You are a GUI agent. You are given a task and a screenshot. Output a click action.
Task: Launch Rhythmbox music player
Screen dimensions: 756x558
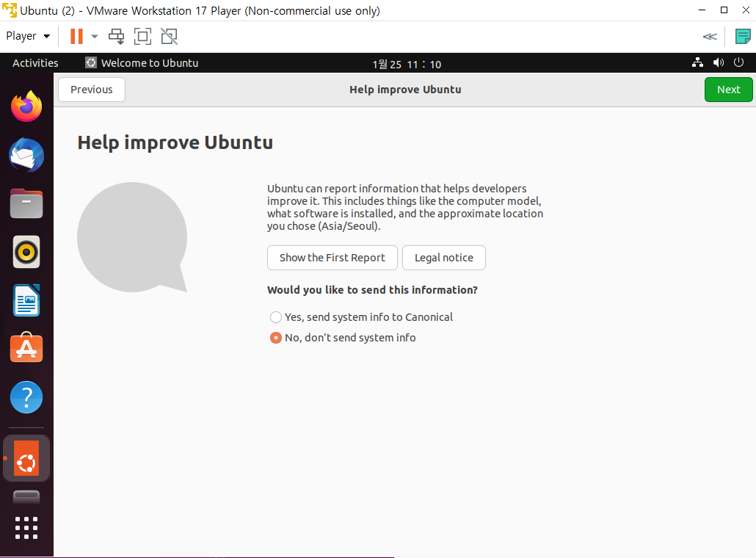[x=26, y=252]
